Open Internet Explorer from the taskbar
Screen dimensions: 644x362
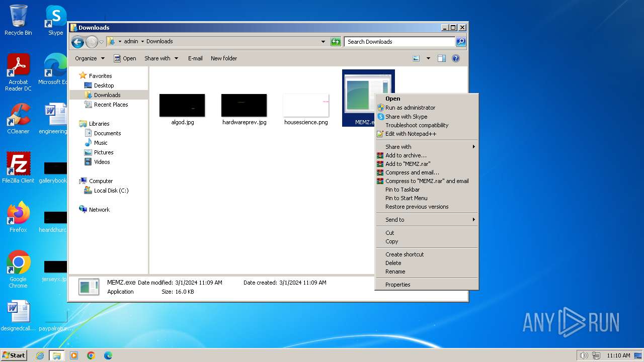tap(40, 355)
